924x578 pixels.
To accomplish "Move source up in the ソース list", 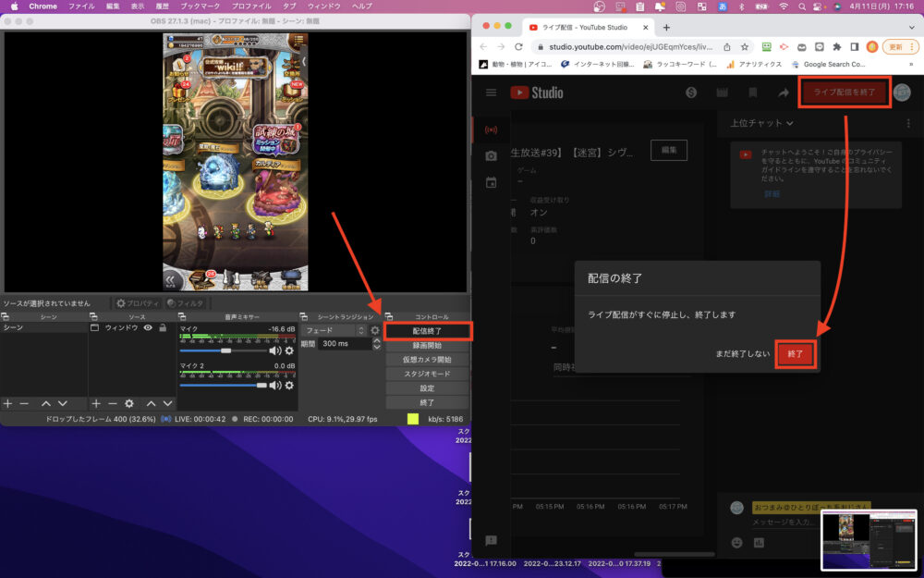I will pyautogui.click(x=151, y=403).
